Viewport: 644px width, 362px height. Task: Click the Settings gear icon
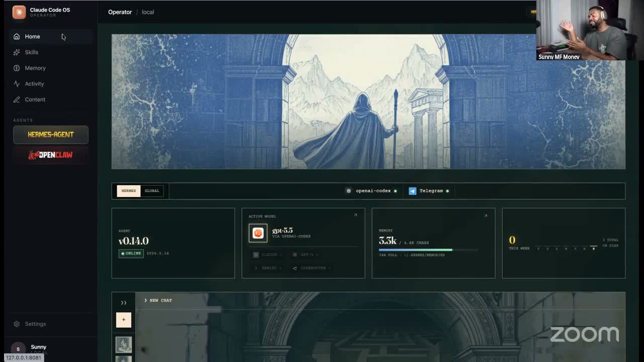click(17, 324)
